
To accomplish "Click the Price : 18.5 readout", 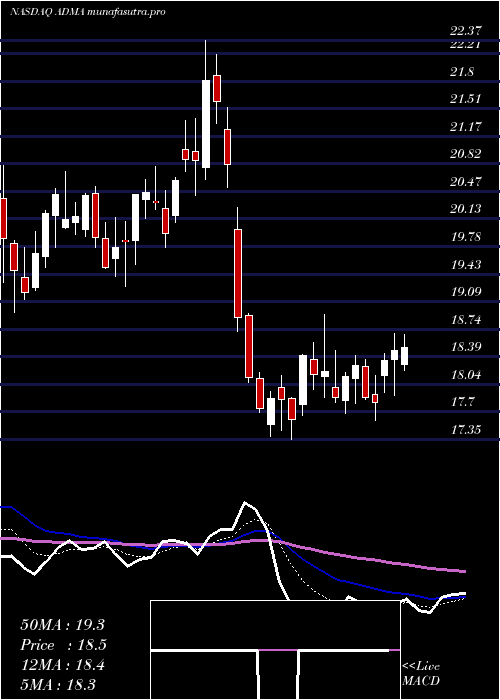I will pyautogui.click(x=63, y=645).
